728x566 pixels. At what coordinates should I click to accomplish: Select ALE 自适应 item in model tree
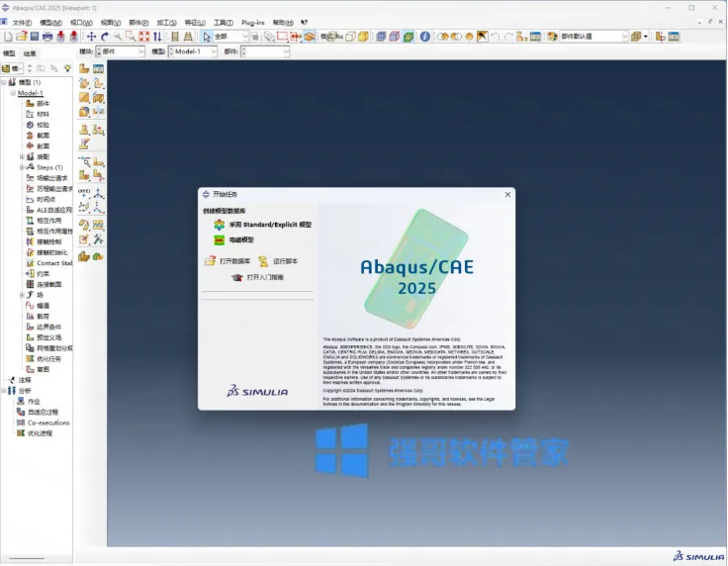pos(54,211)
